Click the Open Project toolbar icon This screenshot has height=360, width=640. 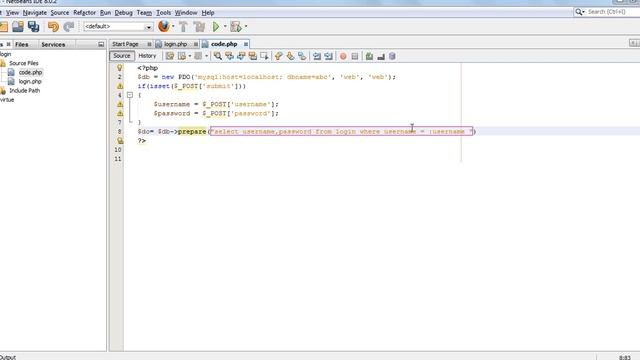[18, 27]
